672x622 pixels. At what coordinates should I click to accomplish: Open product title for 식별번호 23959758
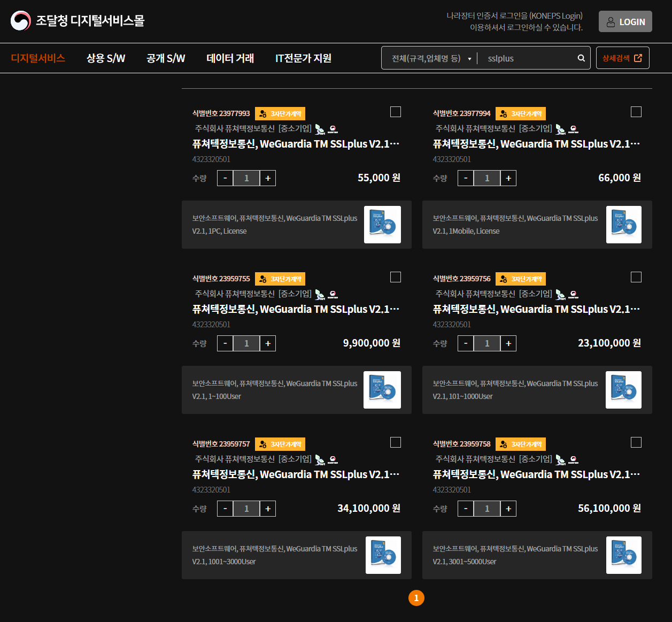click(536, 474)
